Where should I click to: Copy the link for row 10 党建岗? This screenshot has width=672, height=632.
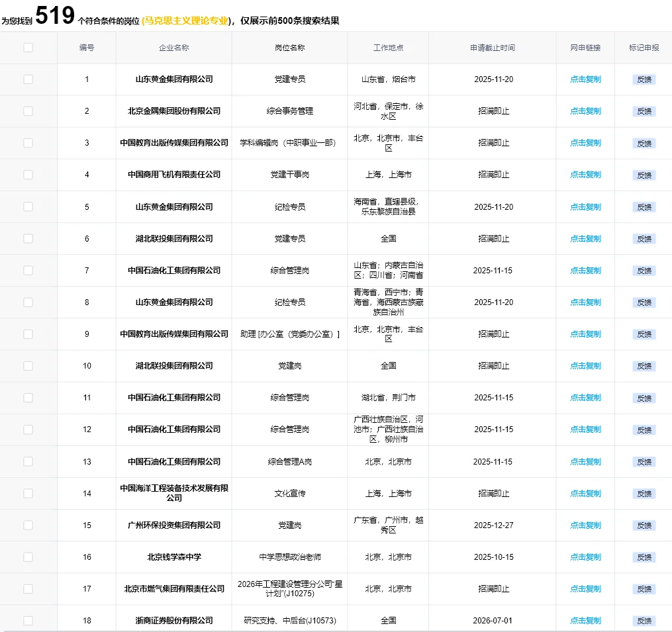pyautogui.click(x=585, y=366)
